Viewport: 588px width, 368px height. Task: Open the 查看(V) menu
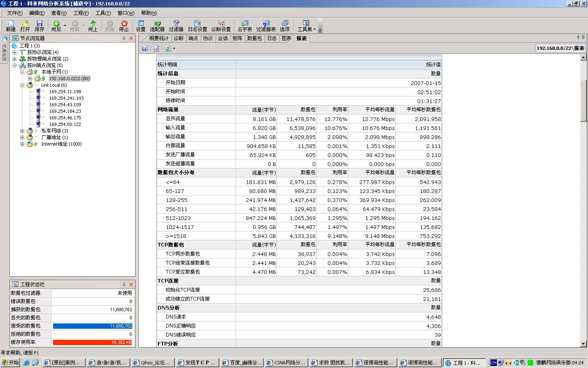(x=59, y=13)
